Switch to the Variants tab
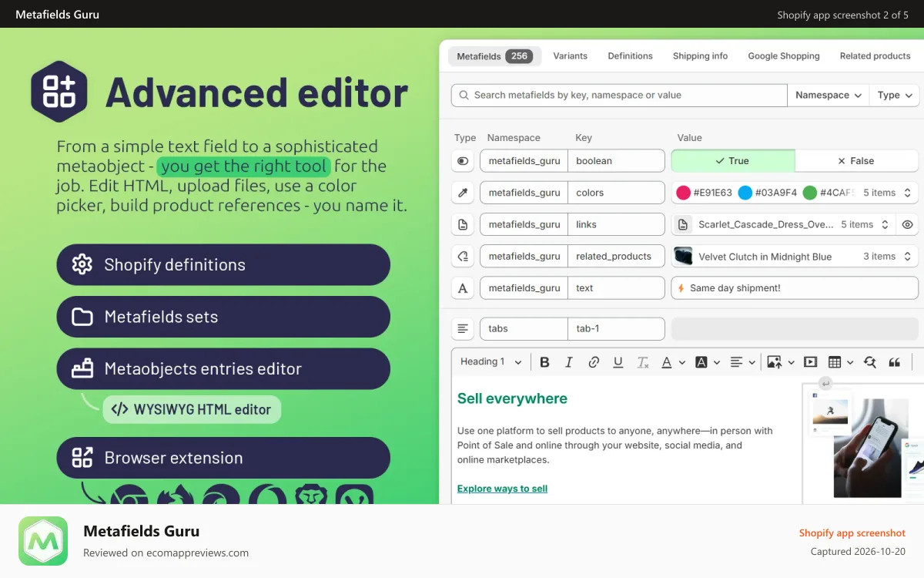 [571, 56]
